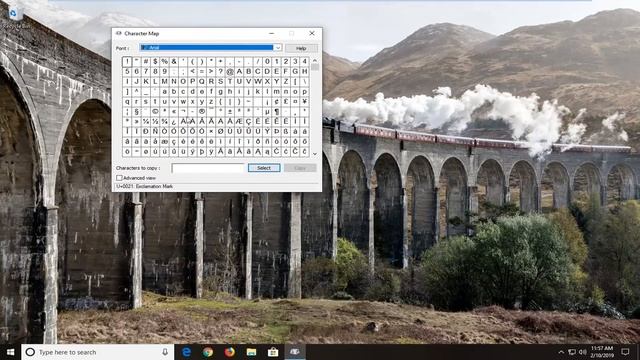Image resolution: width=640 pixels, height=360 pixels.
Task: Open Microsoft Edge from the taskbar
Action: (x=186, y=352)
